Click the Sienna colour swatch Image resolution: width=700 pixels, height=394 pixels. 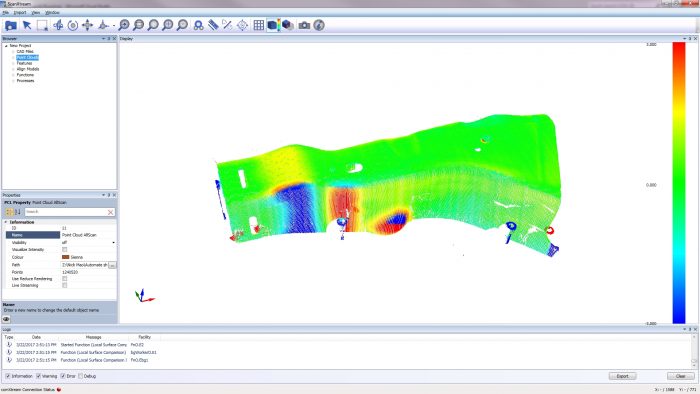(x=66, y=257)
